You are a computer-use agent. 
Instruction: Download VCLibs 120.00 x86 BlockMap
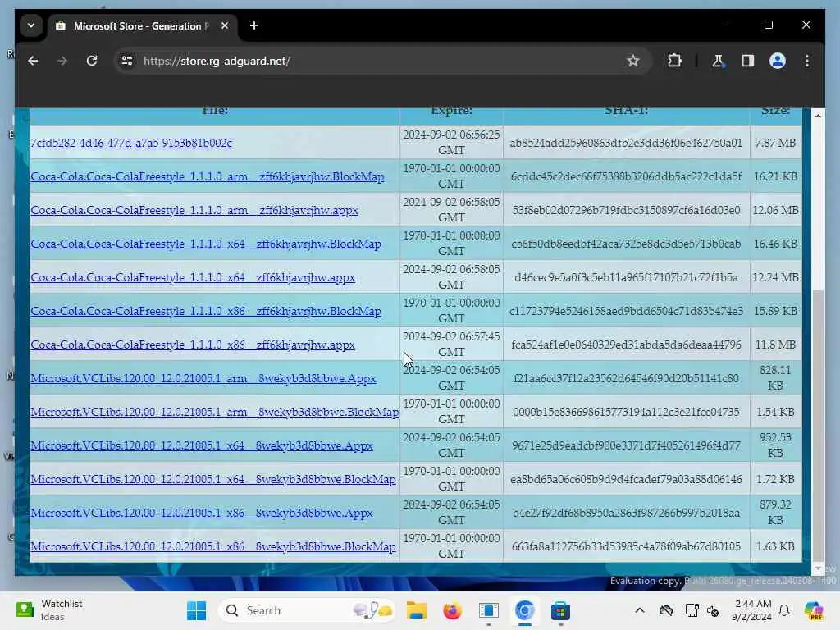(x=213, y=547)
